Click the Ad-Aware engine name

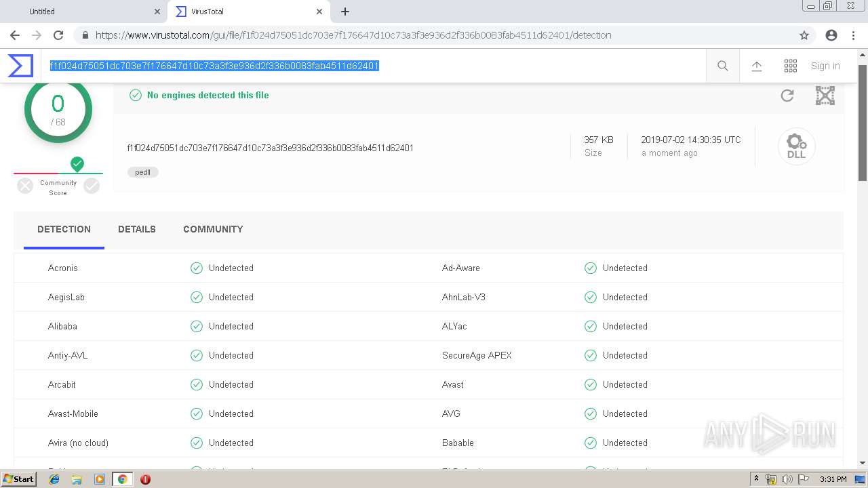coord(461,268)
